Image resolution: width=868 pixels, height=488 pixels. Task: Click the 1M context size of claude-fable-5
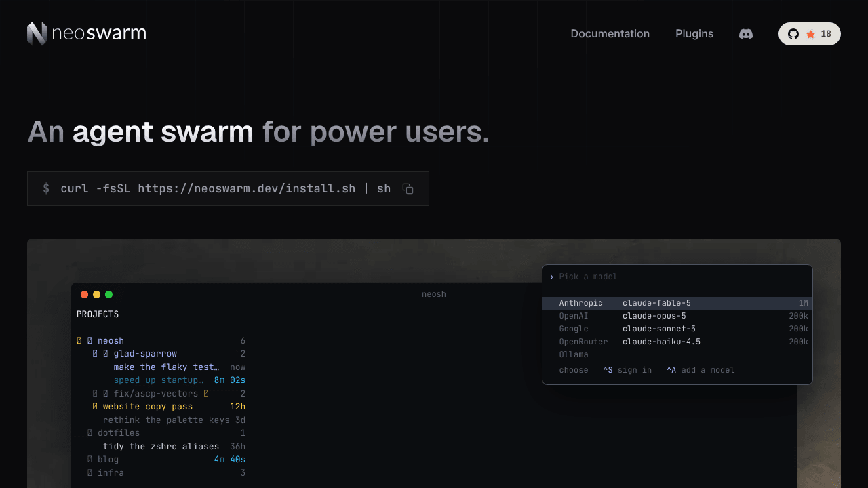(803, 303)
